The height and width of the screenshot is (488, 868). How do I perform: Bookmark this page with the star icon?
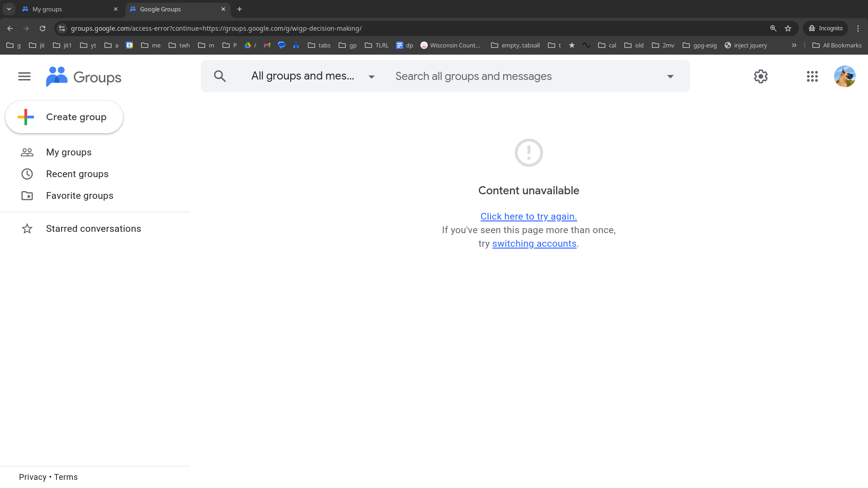pos(788,28)
